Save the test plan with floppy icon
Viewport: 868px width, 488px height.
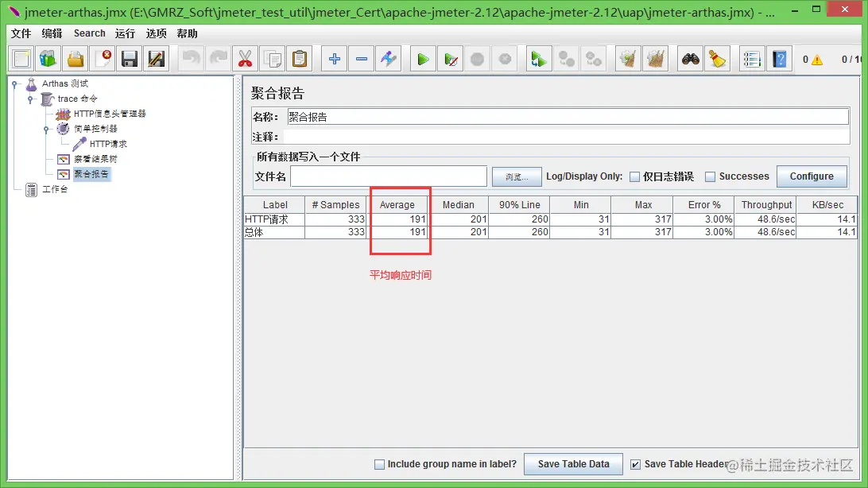130,59
